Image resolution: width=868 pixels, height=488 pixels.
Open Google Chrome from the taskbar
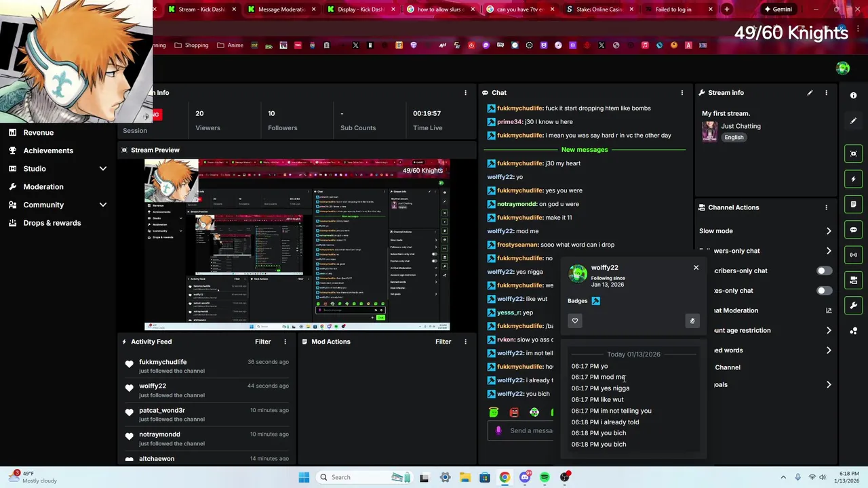pos(505,477)
